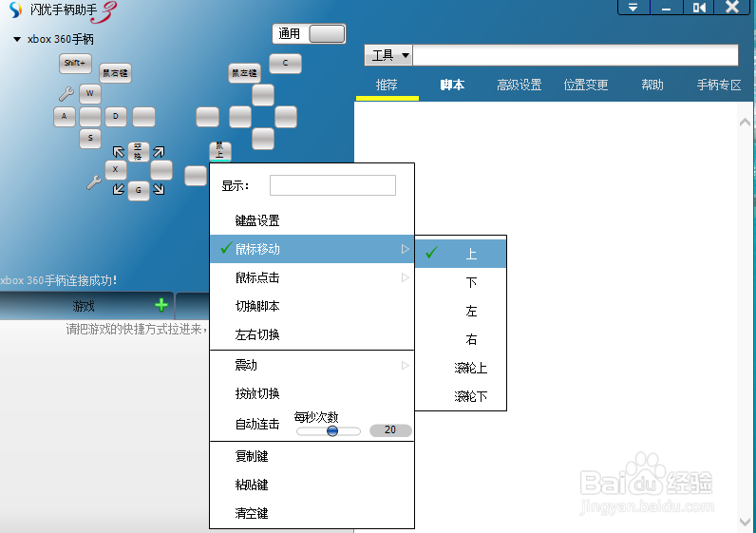The image size is (756, 533).
Task: Choose 复制键 in the context menu
Action: [x=312, y=456]
